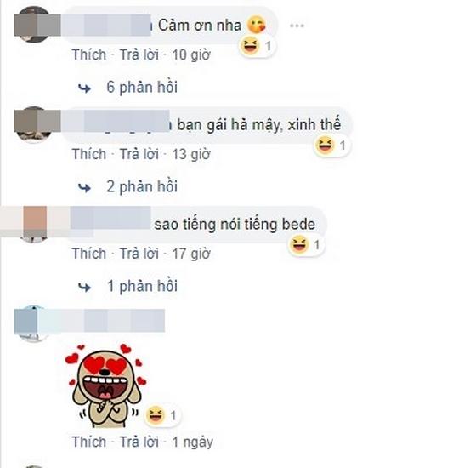This screenshot has width=476, height=468.
Task: Open the profile avatar of the "tiếng bede" commenter
Action: click(34, 224)
